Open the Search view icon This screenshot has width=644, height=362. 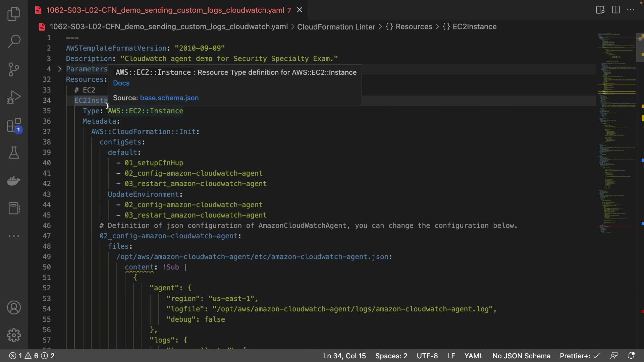[14, 42]
